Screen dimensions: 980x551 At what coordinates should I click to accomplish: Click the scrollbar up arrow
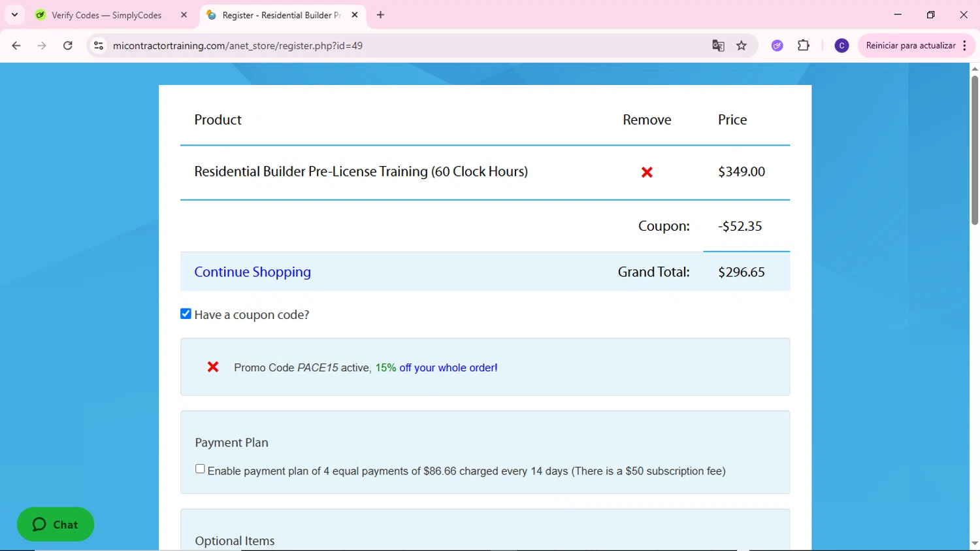click(975, 68)
